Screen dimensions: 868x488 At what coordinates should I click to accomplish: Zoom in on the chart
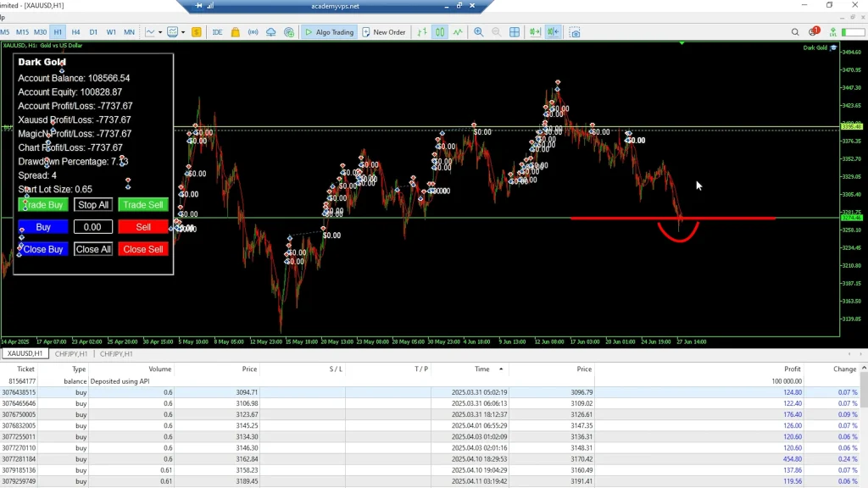pyautogui.click(x=479, y=32)
